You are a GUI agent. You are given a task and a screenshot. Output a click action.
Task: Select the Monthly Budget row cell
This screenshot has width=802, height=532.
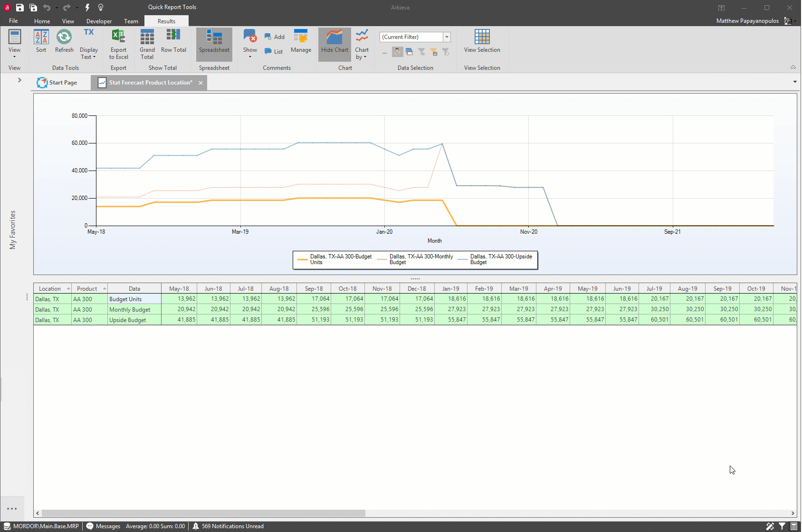click(134, 309)
